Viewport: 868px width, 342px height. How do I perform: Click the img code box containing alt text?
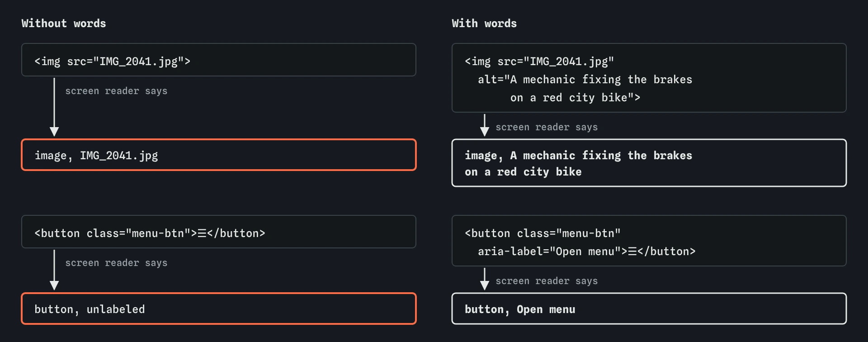(649, 78)
